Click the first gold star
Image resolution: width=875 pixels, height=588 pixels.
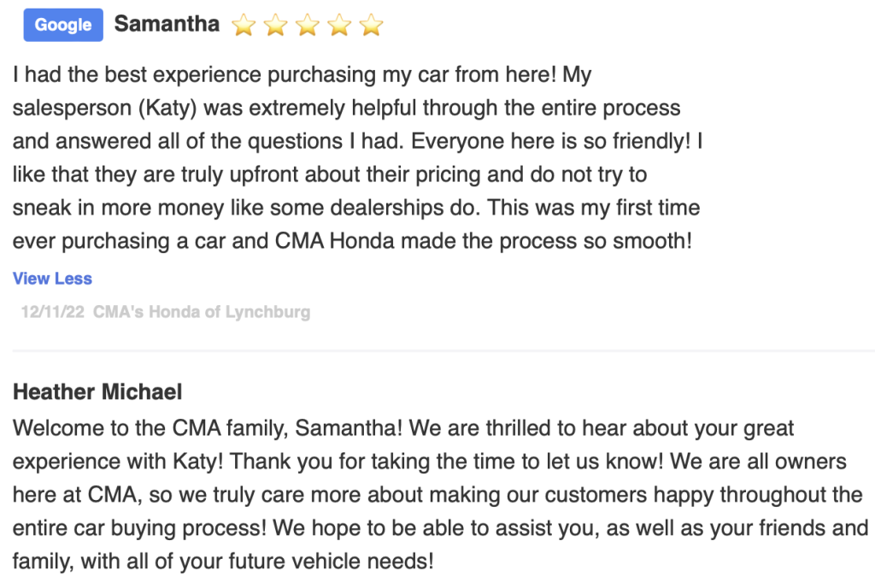coord(244,25)
